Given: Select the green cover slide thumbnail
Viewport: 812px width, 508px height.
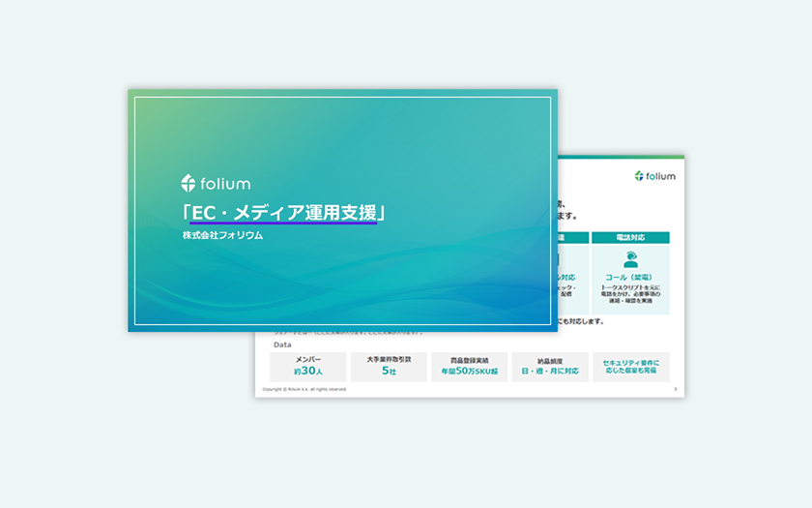Looking at the screenshot, I should point(343,211).
